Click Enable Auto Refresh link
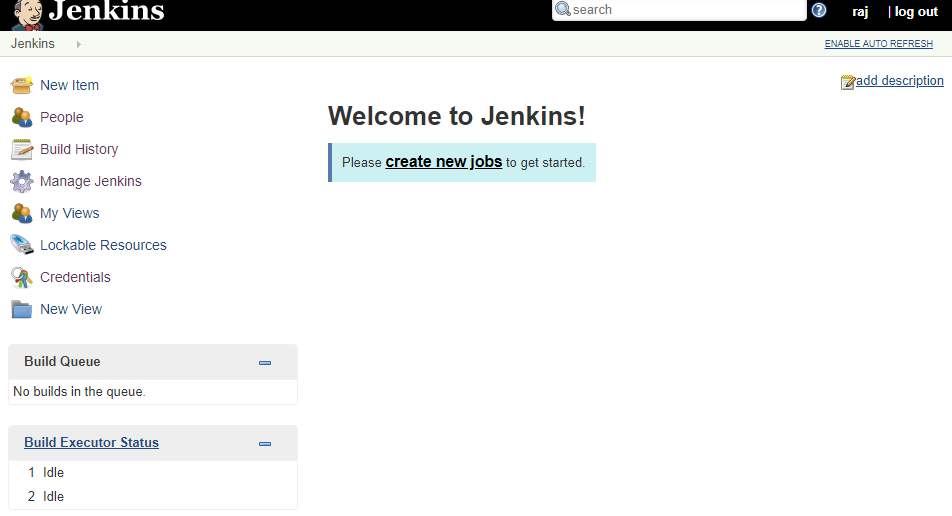952x516 pixels. click(x=879, y=44)
